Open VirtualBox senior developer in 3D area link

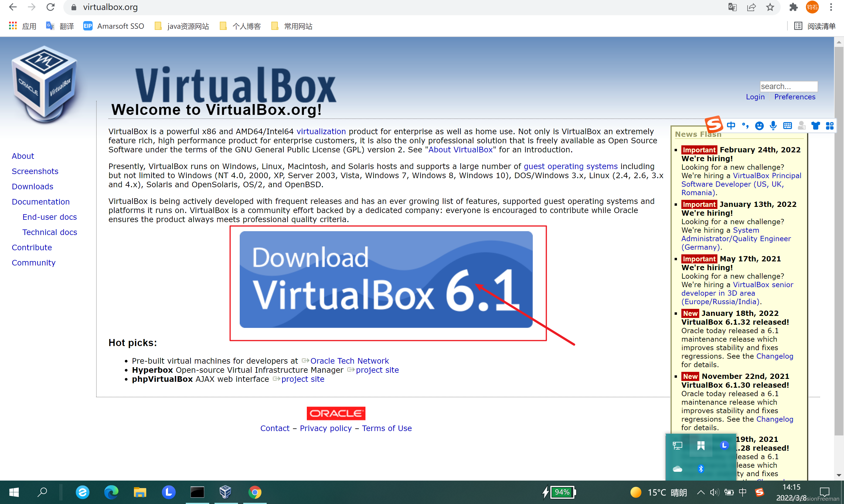click(x=737, y=293)
